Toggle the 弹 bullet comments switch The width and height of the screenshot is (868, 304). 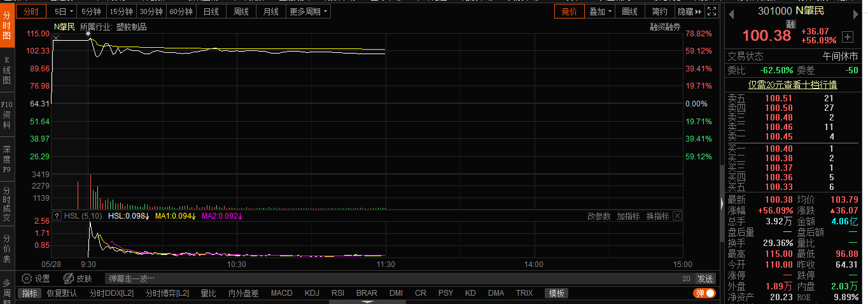(704, 293)
